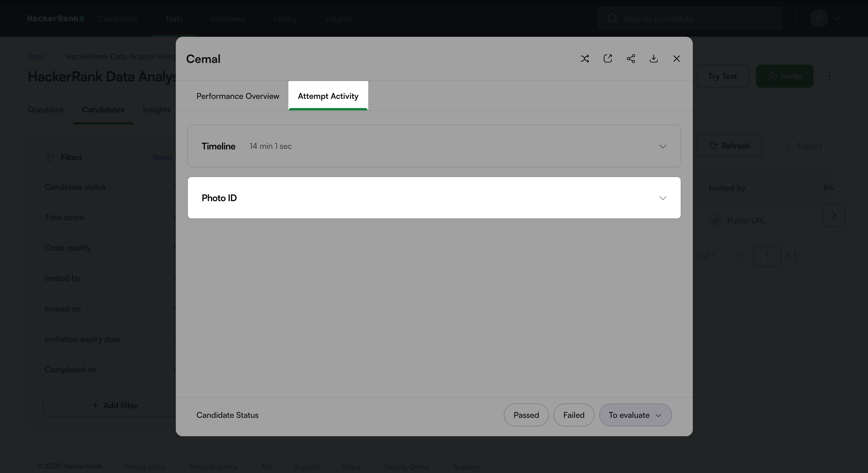This screenshot has height=473, width=868.
Task: Open the three-dot more options menu
Action: [829, 76]
